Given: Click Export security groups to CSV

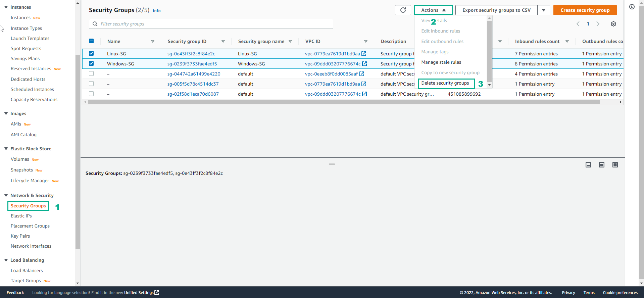Looking at the screenshot, I should pyautogui.click(x=496, y=10).
